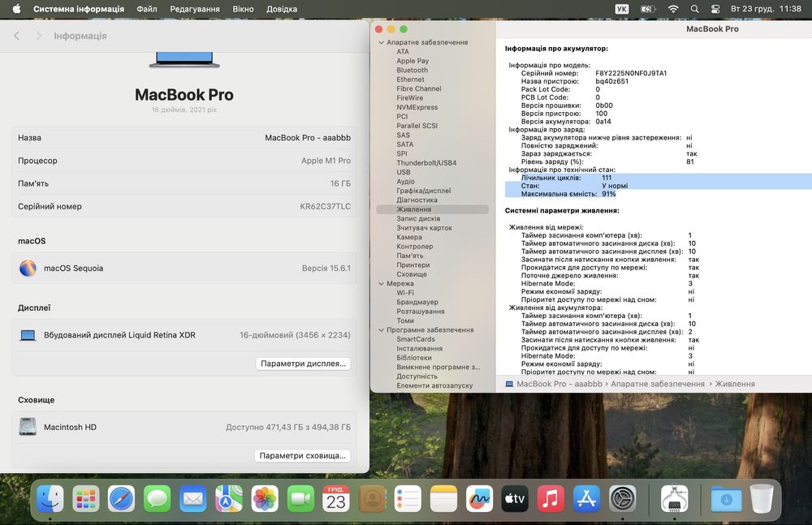Image resolution: width=812 pixels, height=525 pixels.
Task: Click the macOS Sequoia row
Action: (x=184, y=269)
